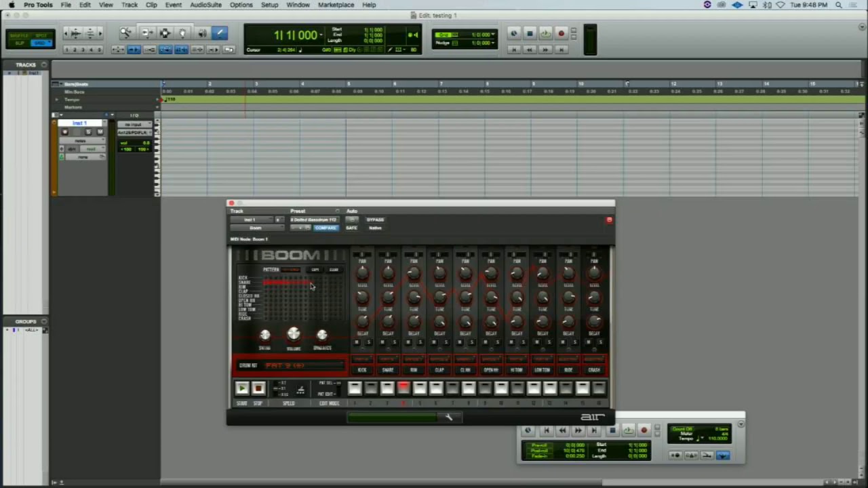
Task: Click the Bypass button in plug-in header
Action: [375, 220]
